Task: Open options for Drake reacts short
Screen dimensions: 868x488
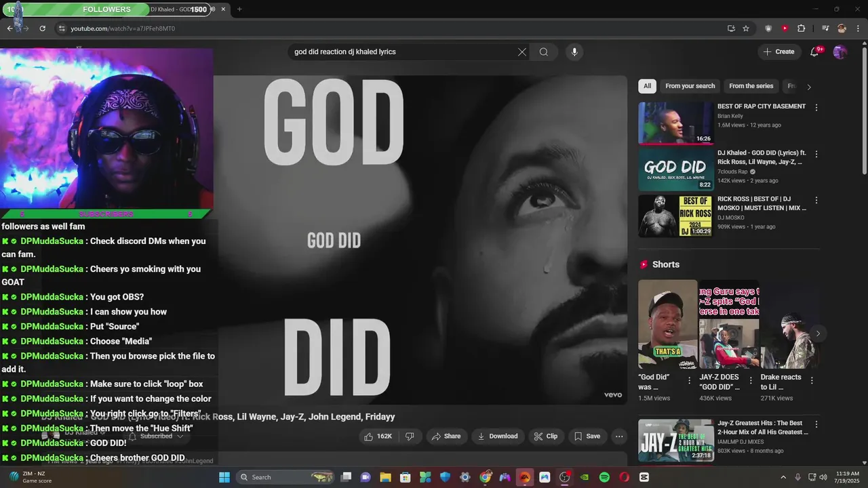Action: coord(812,381)
